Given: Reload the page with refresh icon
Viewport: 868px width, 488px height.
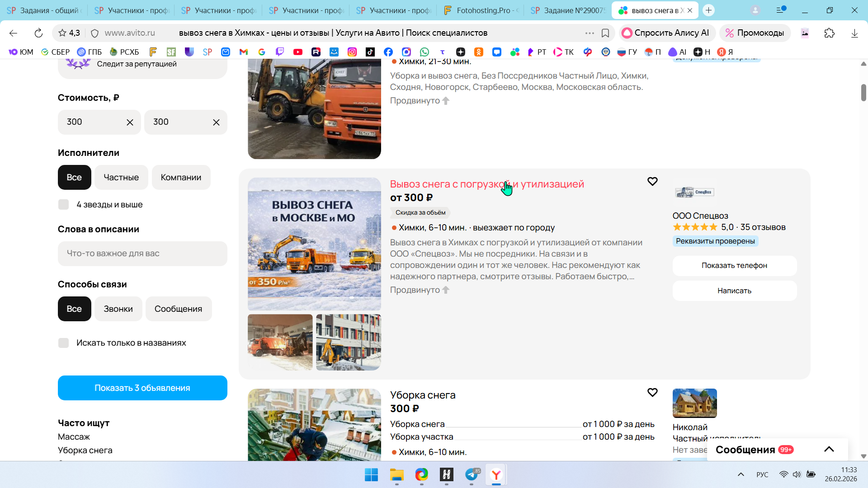Looking at the screenshot, I should (38, 33).
